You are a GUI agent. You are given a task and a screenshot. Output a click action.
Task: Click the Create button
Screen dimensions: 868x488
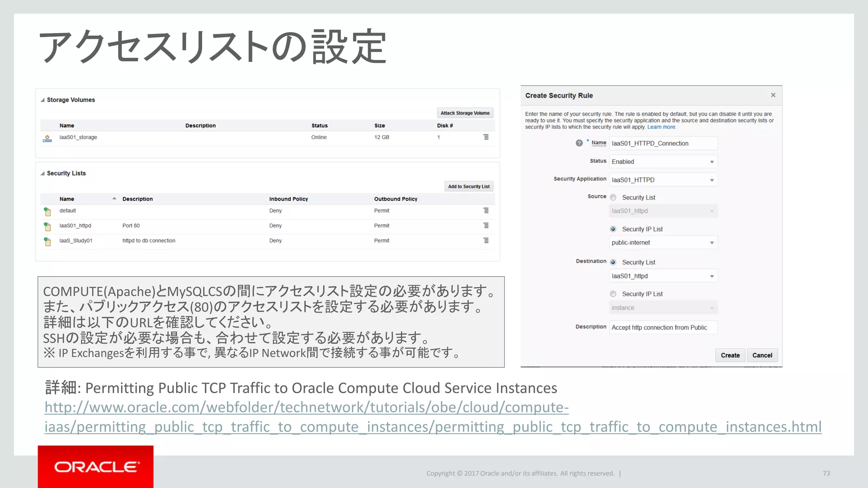[730, 355]
